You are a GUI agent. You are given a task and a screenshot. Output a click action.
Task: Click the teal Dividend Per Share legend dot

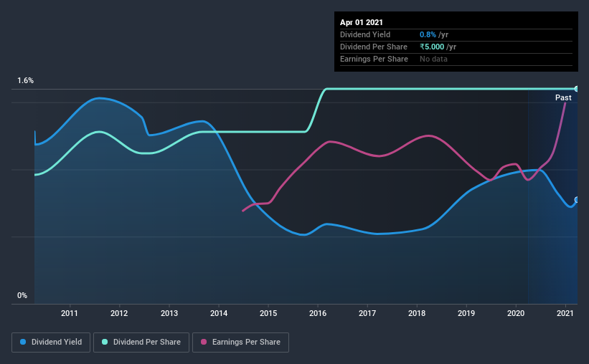[105, 342]
